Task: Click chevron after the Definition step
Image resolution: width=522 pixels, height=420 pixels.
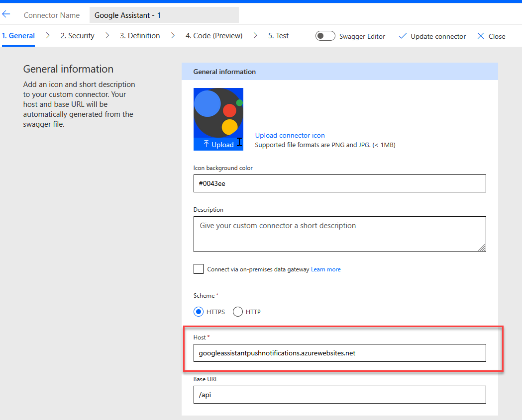Action: (173, 36)
